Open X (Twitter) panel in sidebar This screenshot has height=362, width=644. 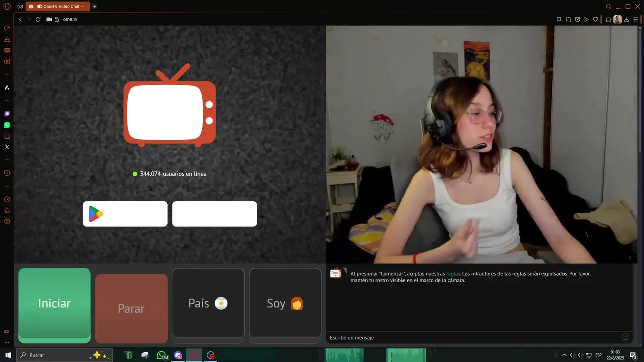(7, 147)
